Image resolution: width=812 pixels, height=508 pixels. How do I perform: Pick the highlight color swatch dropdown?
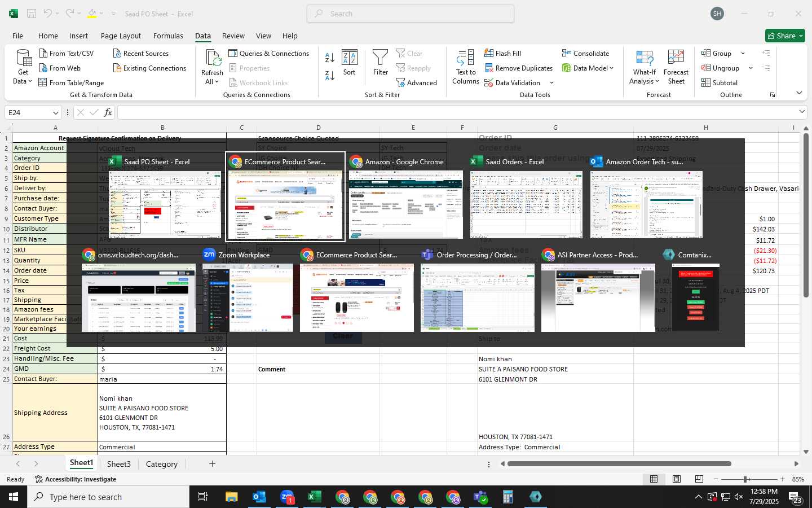[x=101, y=14]
